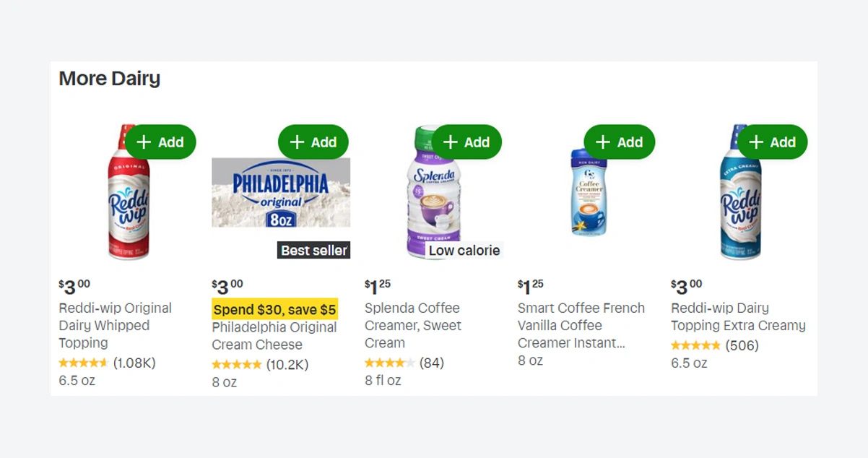Click the Spend $30, save $5 offer badge

click(x=274, y=310)
